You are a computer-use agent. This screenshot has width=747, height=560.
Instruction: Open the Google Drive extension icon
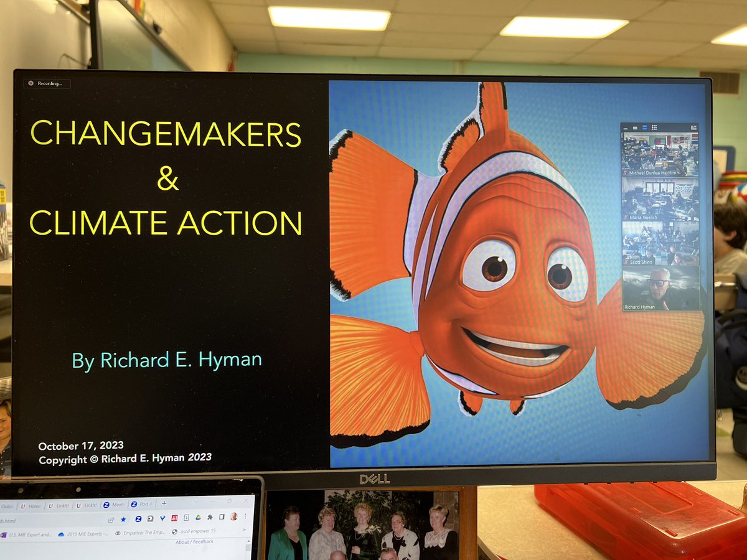point(198,518)
